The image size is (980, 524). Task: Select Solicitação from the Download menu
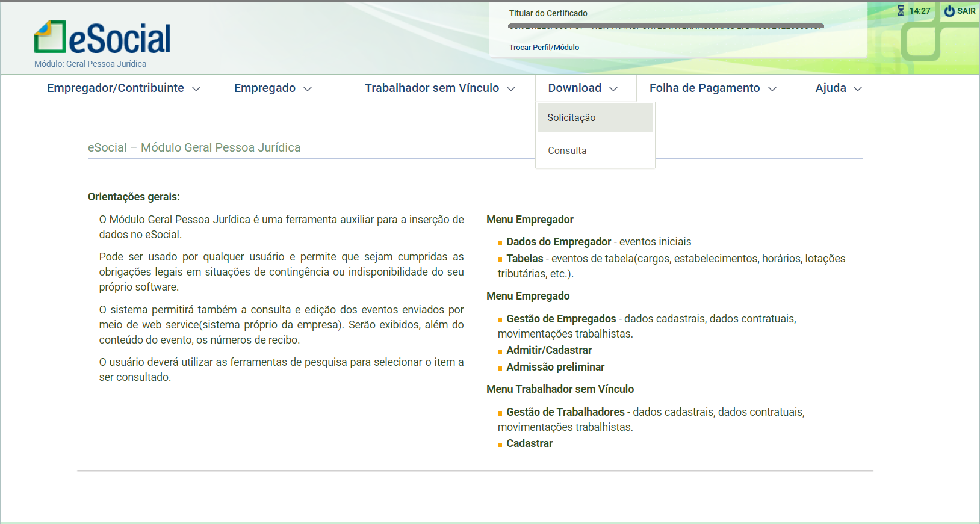pos(571,118)
